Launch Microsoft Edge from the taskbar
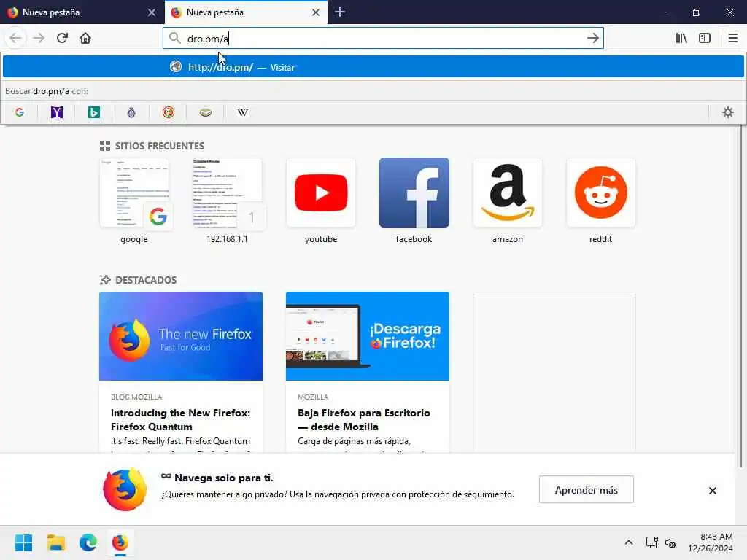 coord(88,542)
